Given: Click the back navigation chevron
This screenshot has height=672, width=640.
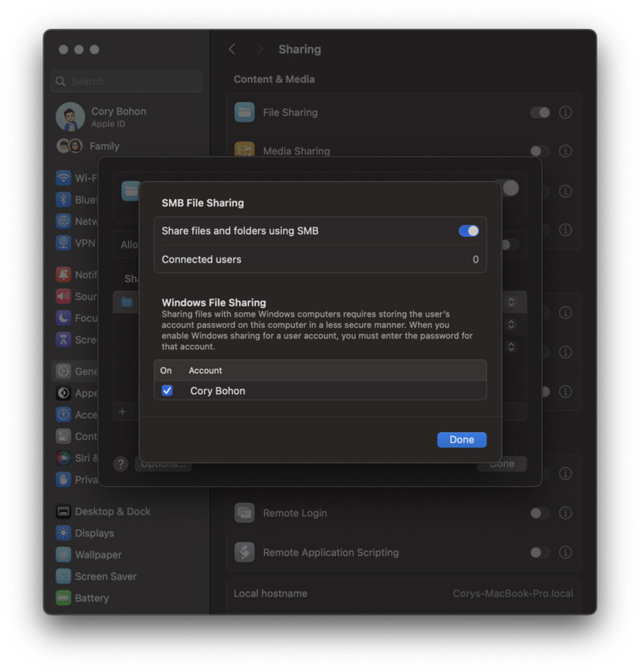Looking at the screenshot, I should 232,49.
